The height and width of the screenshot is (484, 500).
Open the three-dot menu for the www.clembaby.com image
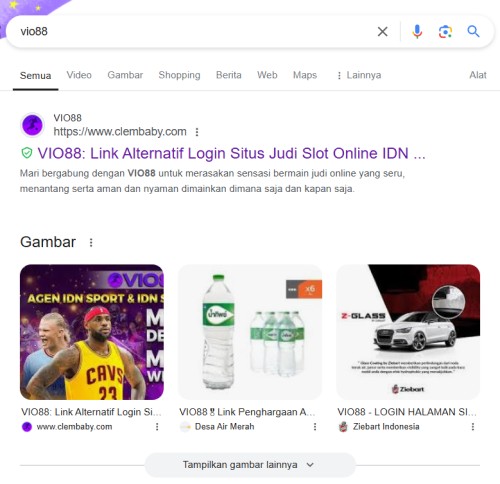157,427
